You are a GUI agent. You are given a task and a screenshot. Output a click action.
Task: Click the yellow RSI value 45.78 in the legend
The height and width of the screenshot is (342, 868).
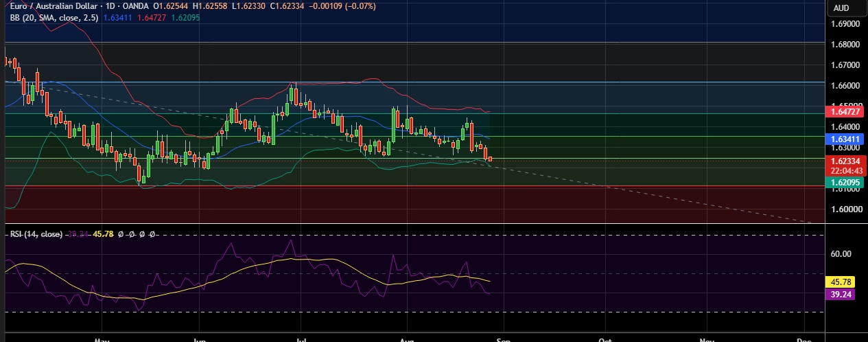pyautogui.click(x=104, y=234)
